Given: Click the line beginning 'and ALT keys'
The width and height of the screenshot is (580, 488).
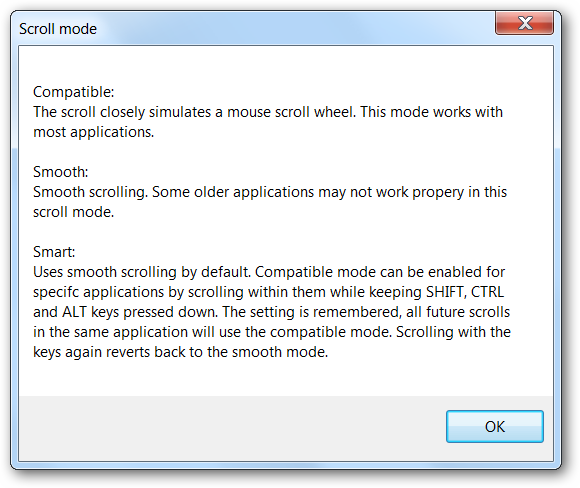Looking at the screenshot, I should (272, 312).
